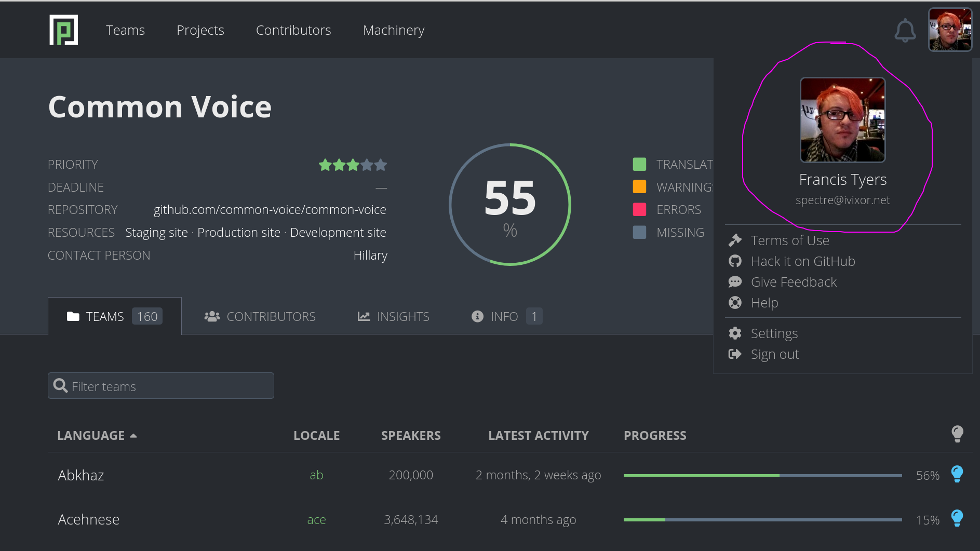Viewport: 980px width, 551px height.
Task: Click the Filter teams input field
Action: (161, 385)
